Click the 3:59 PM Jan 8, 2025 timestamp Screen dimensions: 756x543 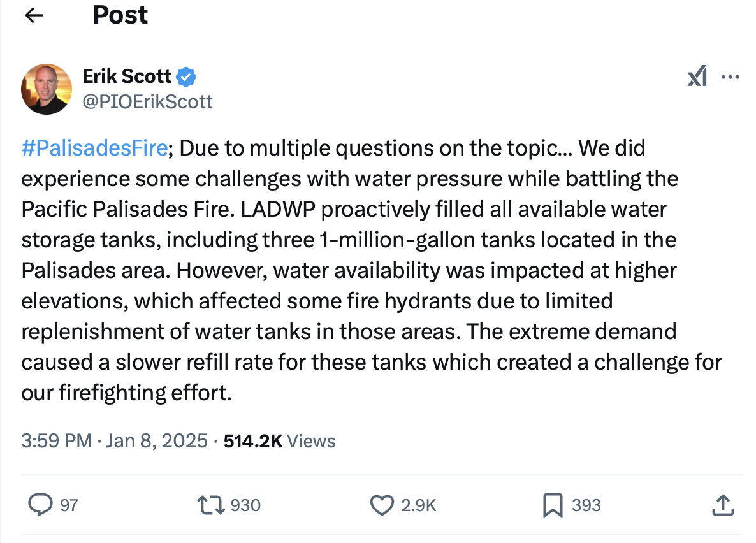tap(114, 440)
